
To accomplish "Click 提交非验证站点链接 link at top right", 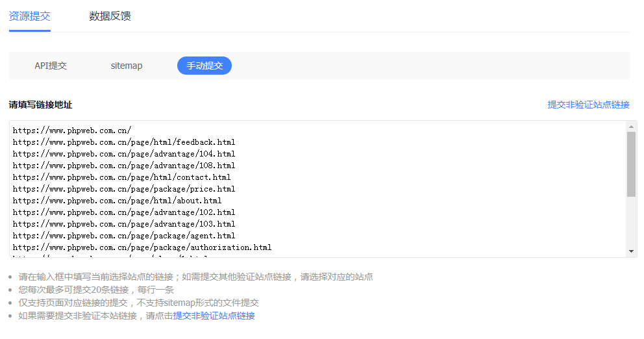I will click(588, 105).
